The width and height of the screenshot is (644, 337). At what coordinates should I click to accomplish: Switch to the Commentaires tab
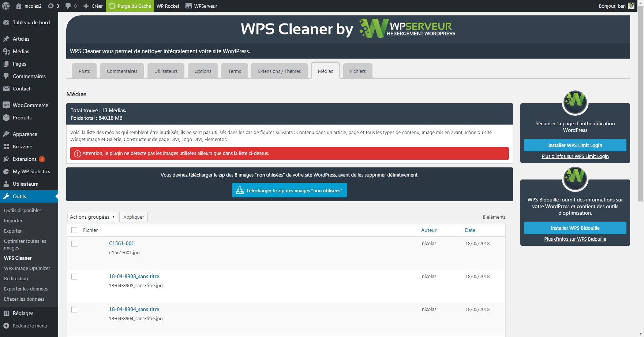click(122, 71)
